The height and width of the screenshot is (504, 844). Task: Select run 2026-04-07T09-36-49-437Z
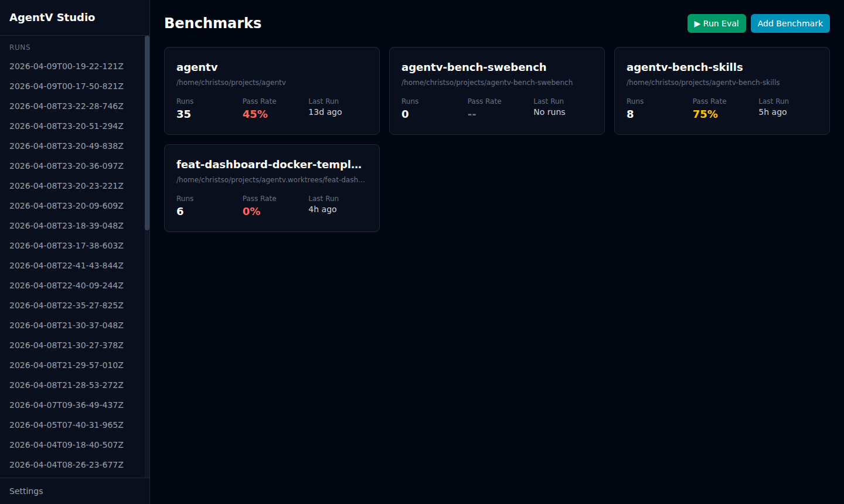coord(66,405)
